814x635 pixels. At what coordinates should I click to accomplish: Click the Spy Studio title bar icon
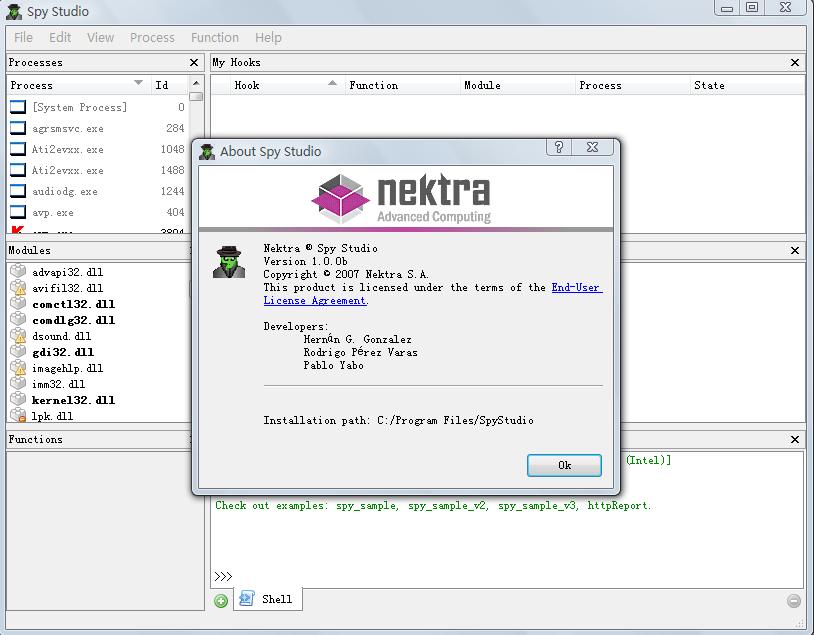(x=14, y=11)
